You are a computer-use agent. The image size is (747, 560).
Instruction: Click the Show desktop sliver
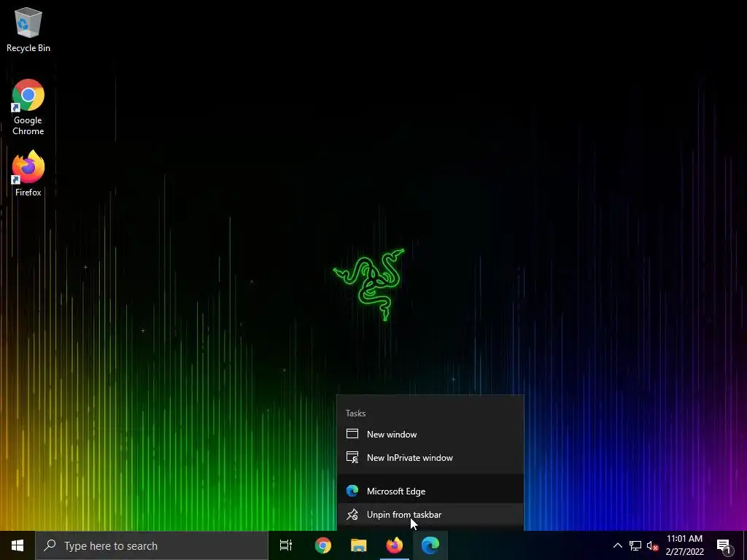click(745, 545)
